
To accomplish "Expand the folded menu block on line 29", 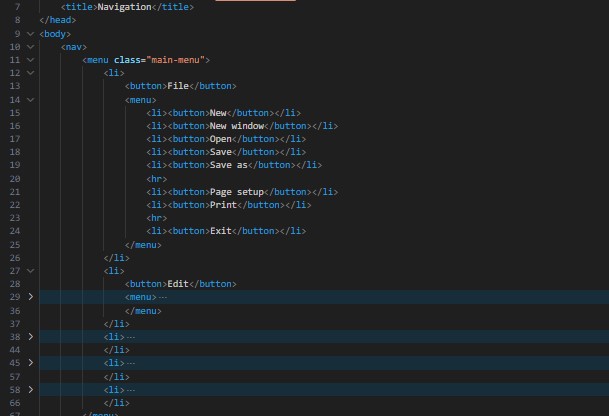I will tap(31, 297).
